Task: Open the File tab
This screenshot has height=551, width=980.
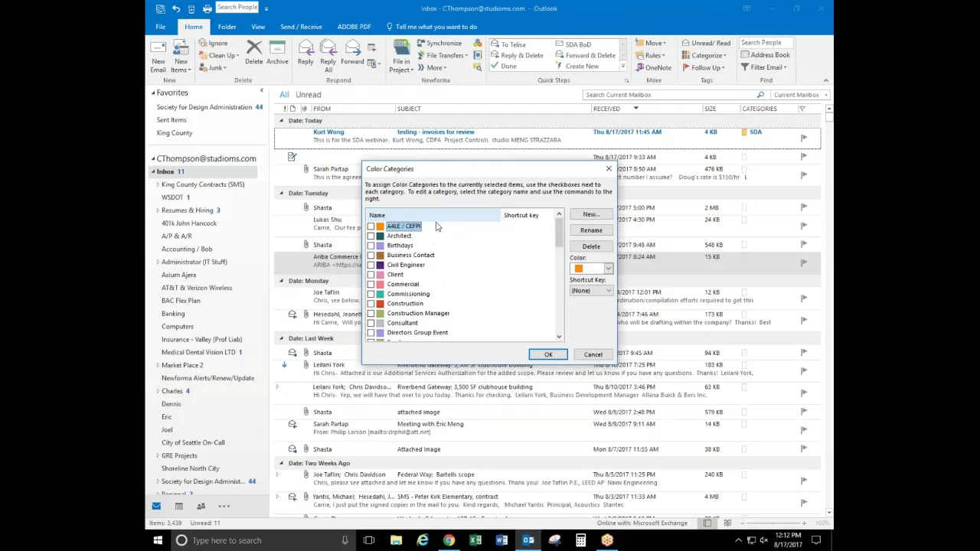Action: (161, 27)
